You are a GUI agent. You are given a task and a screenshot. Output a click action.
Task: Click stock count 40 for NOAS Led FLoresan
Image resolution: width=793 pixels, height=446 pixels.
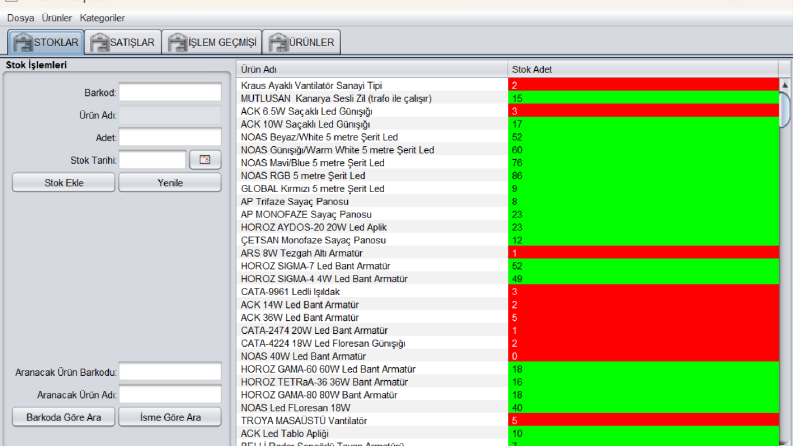[643, 408]
